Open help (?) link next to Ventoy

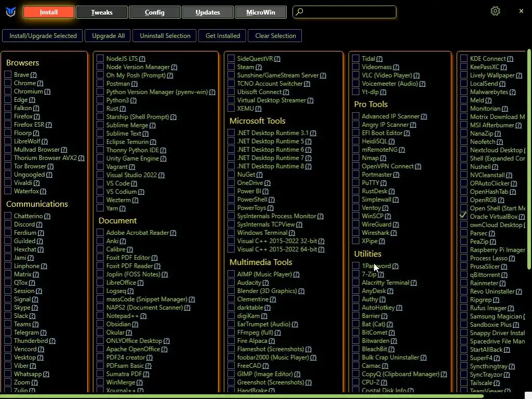pyautogui.click(x=385, y=208)
